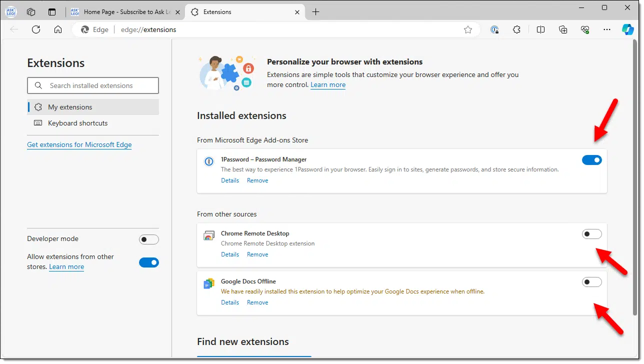Open the Copilot sidebar icon
The image size is (644, 364).
(628, 29)
